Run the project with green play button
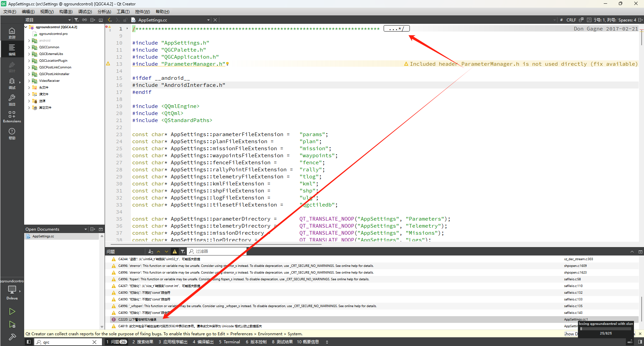The width and height of the screenshot is (644, 346). coord(12,311)
